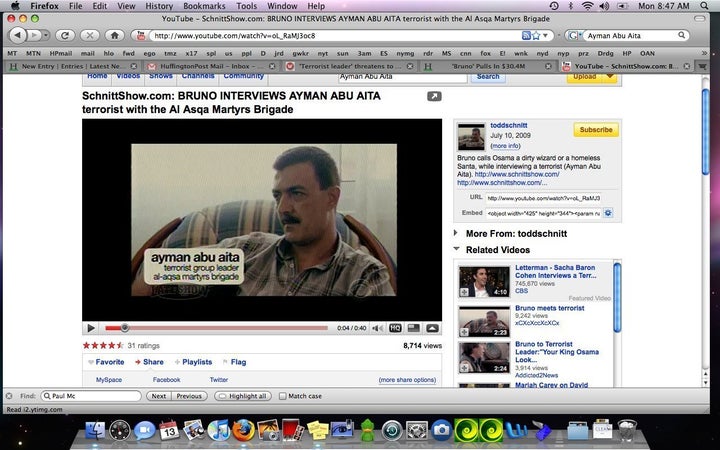Open the address bar history dropdown

[546, 35]
